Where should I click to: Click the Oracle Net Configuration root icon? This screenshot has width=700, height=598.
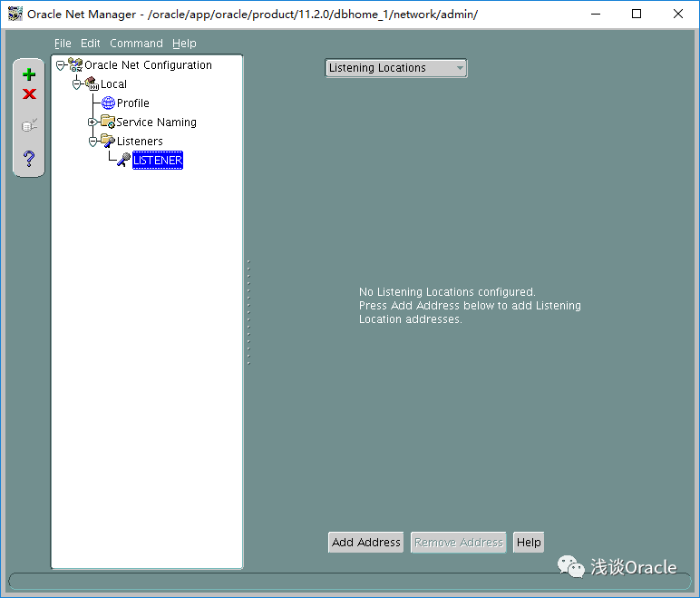[x=75, y=64]
